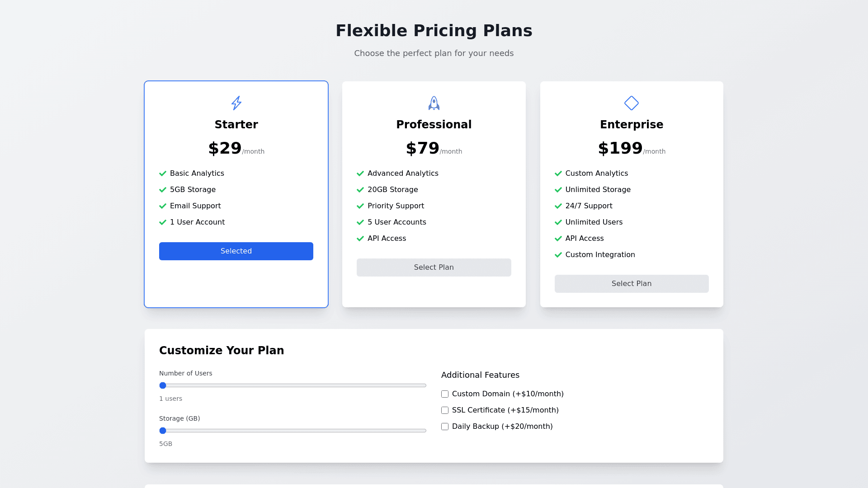The image size is (868, 488).
Task: Click the Starter plan card title
Action: click(x=236, y=125)
